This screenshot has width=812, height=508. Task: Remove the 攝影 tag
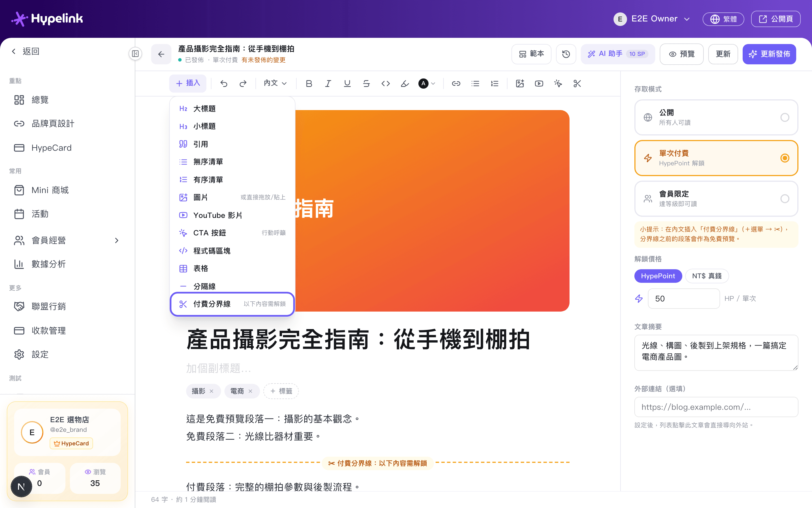pos(211,391)
